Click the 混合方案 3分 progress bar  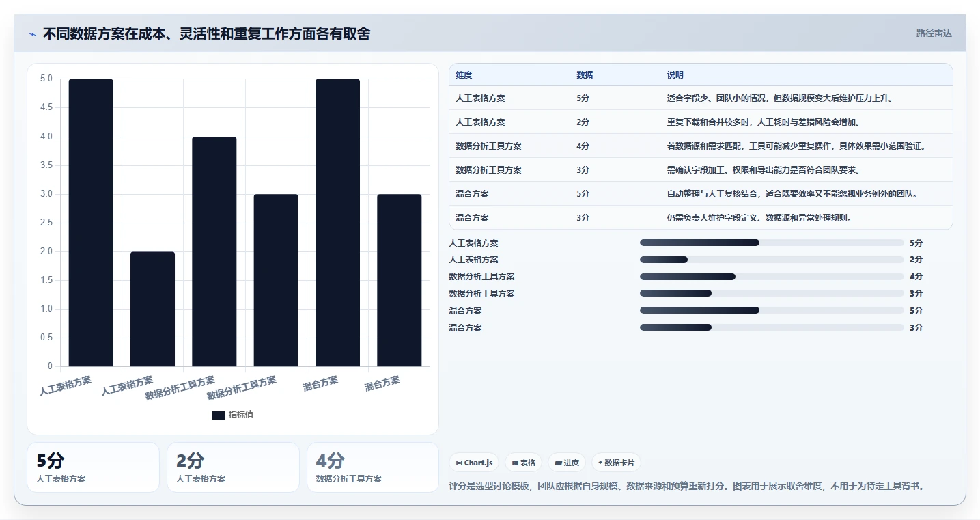(772, 327)
